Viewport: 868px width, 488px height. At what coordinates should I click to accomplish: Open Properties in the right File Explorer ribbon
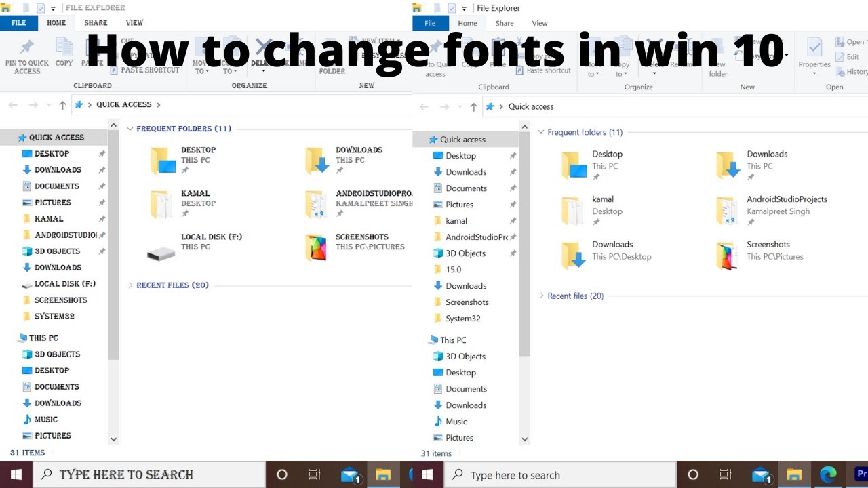point(814,56)
